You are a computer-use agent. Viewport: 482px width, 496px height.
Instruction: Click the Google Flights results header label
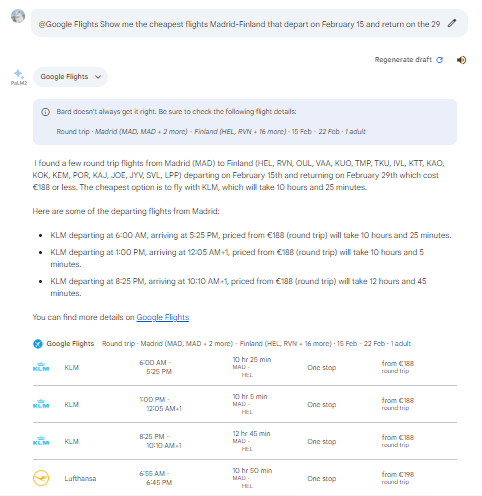(x=70, y=344)
